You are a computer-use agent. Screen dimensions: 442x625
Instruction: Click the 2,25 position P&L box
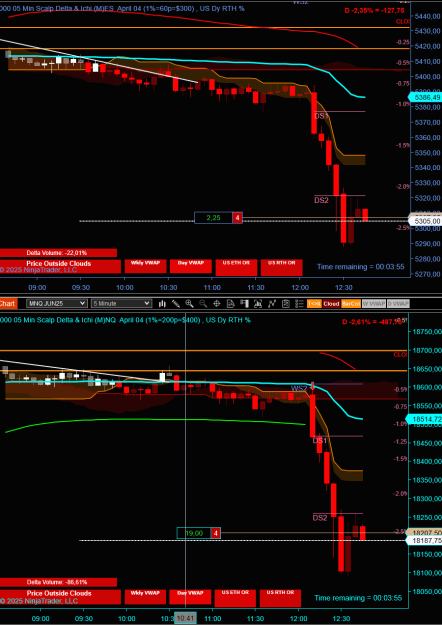213,218
